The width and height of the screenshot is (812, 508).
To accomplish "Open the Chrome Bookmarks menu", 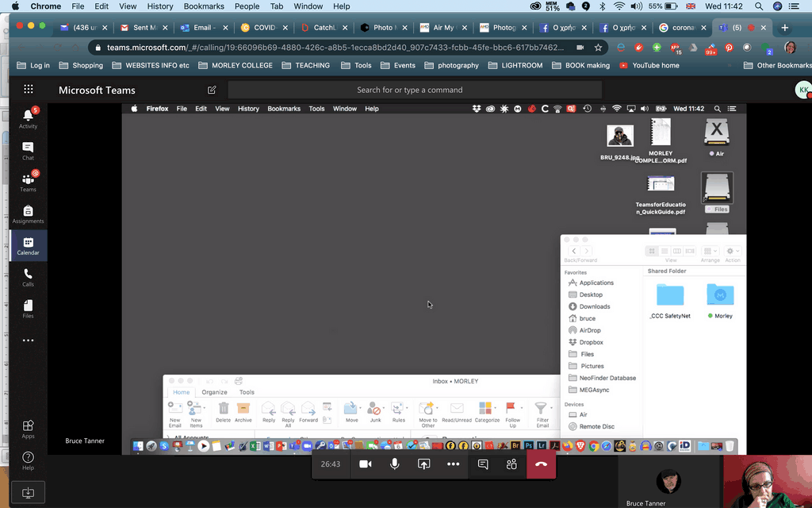I will 203,6.
